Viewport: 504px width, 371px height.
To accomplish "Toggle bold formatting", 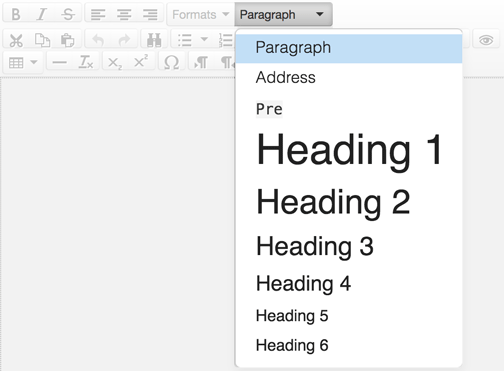I will [16, 14].
